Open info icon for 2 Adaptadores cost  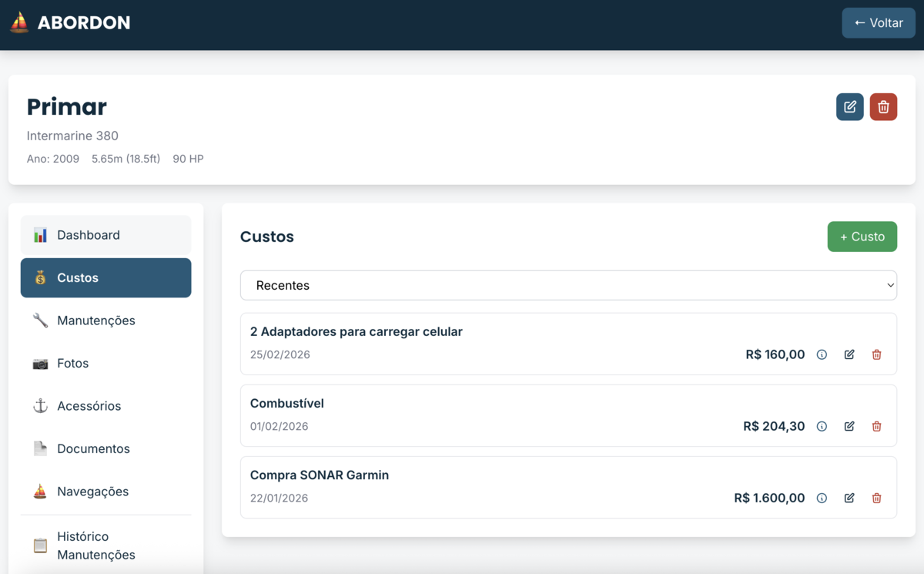coord(822,355)
